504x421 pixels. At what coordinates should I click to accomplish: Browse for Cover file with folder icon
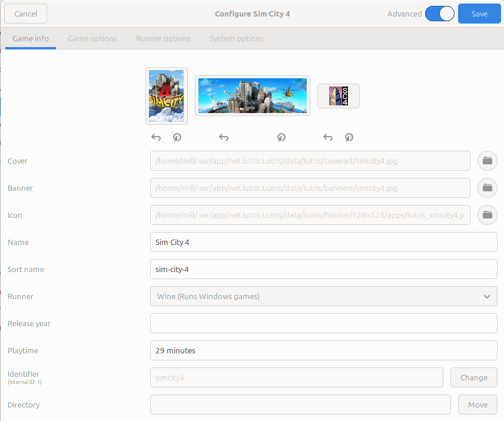pyautogui.click(x=487, y=161)
